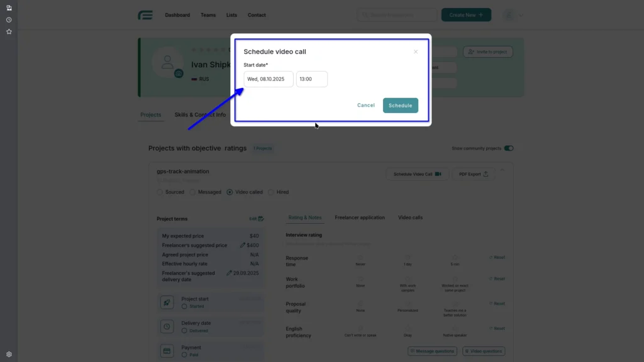
Task: Open the Video questions button with camera icon
Action: tap(483, 351)
